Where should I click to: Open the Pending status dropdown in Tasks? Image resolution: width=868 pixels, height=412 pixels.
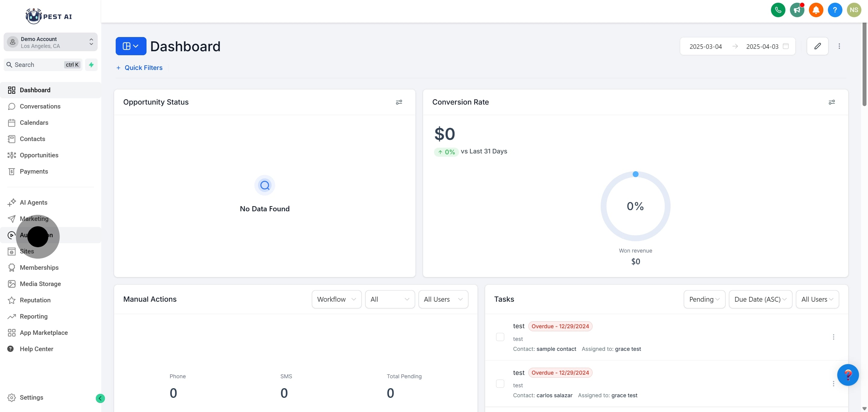pyautogui.click(x=704, y=299)
